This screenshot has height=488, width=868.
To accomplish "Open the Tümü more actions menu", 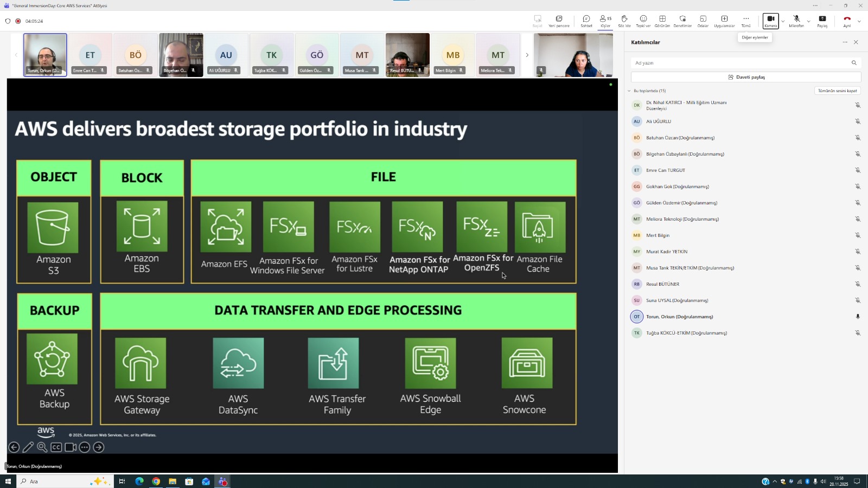I will 746,21.
